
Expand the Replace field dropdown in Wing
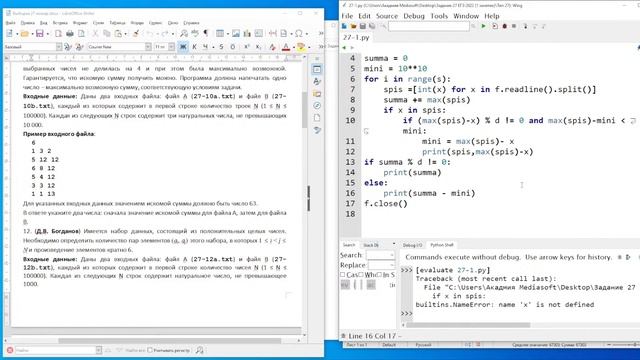pyautogui.click(x=392, y=265)
